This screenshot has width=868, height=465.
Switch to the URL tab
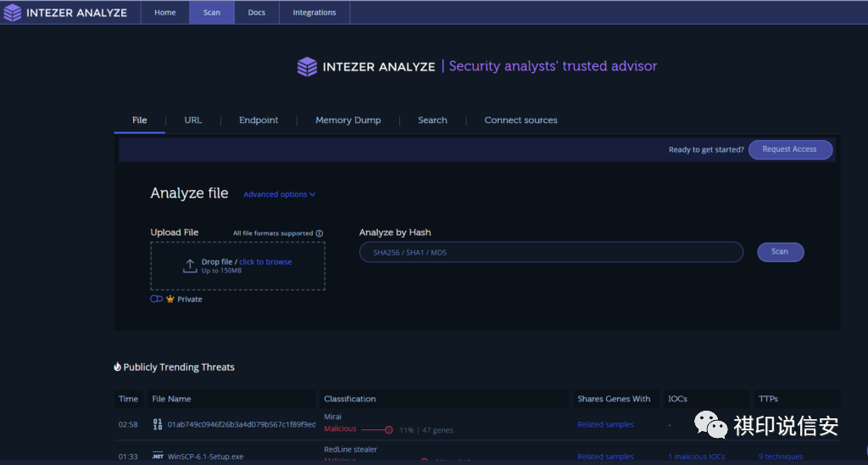click(193, 120)
